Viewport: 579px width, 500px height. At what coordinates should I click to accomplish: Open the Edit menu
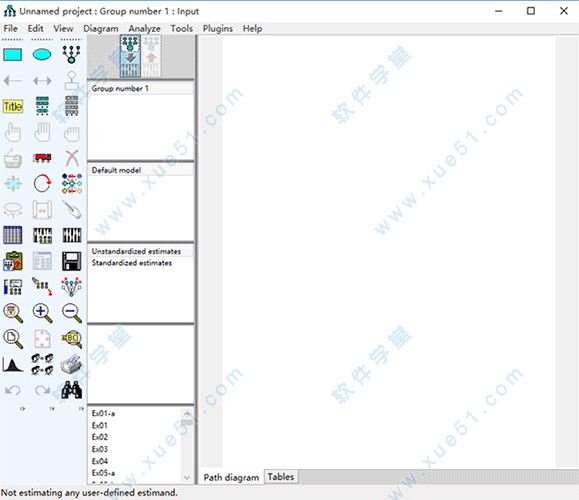tap(35, 28)
